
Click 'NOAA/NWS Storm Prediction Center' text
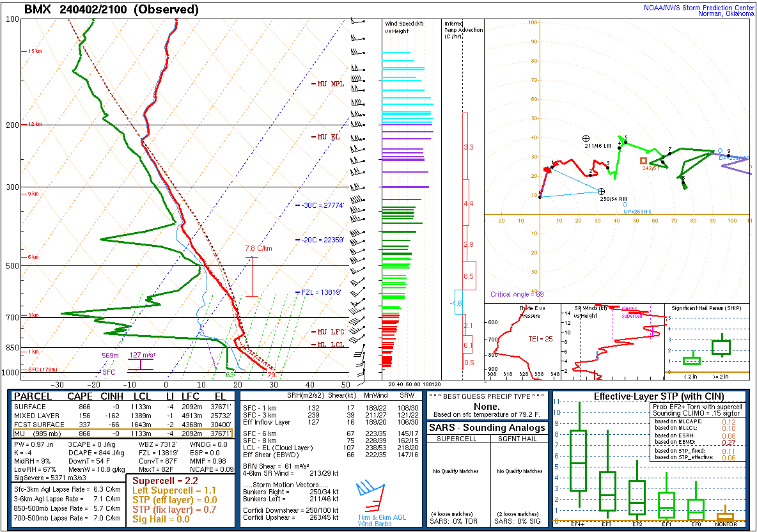[699, 8]
